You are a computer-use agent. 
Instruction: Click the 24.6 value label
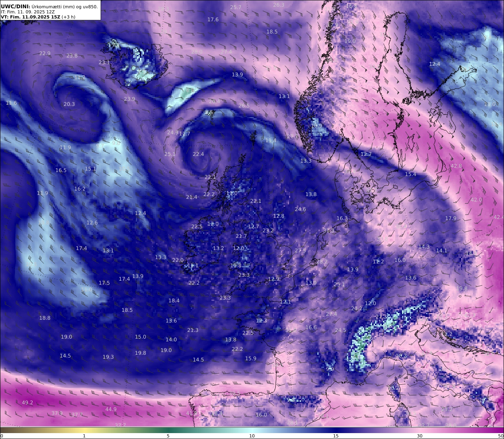tap(300, 209)
